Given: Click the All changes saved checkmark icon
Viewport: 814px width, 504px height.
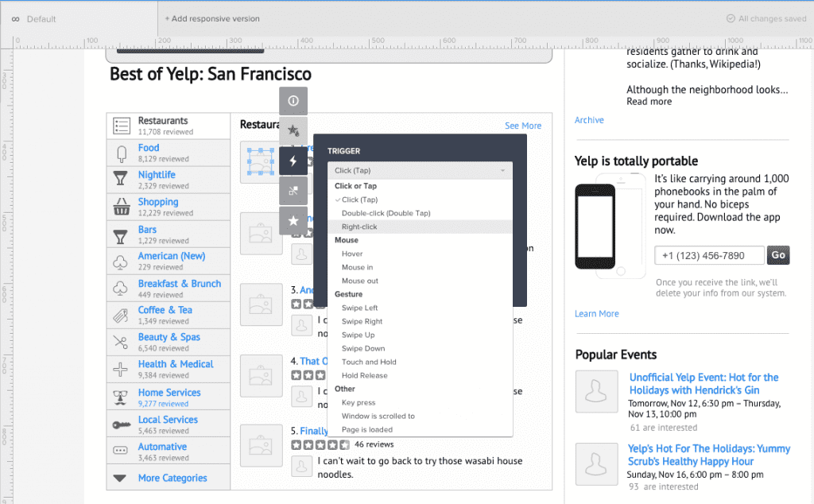Looking at the screenshot, I should 731,18.
